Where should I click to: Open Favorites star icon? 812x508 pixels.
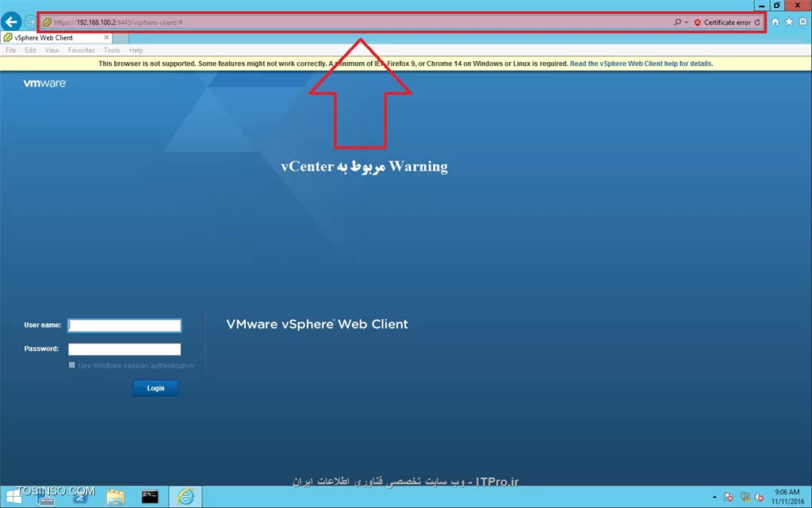click(789, 21)
